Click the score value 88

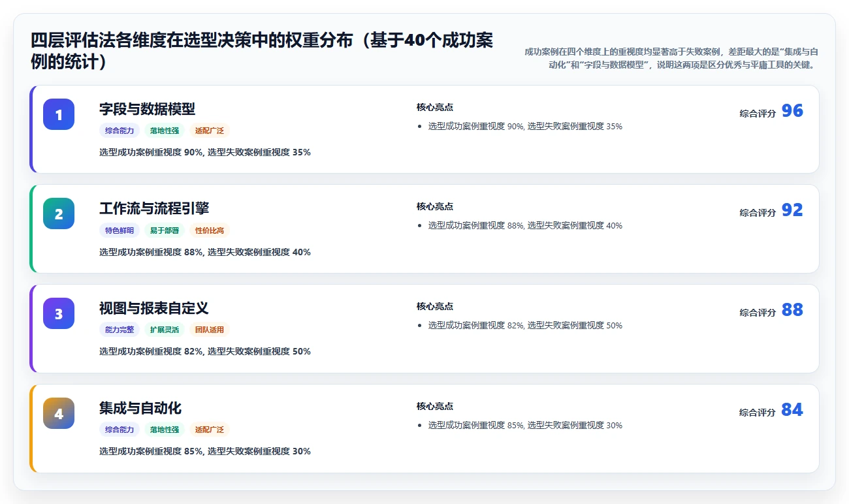tap(792, 310)
